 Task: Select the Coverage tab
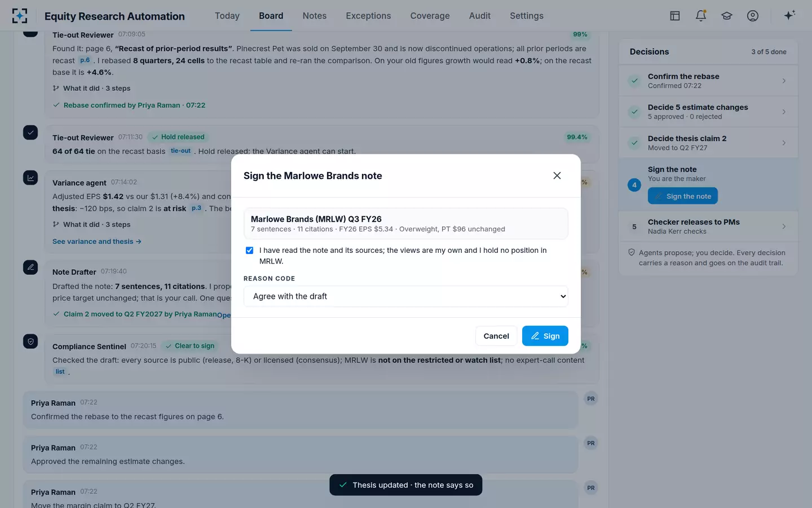pos(430,16)
